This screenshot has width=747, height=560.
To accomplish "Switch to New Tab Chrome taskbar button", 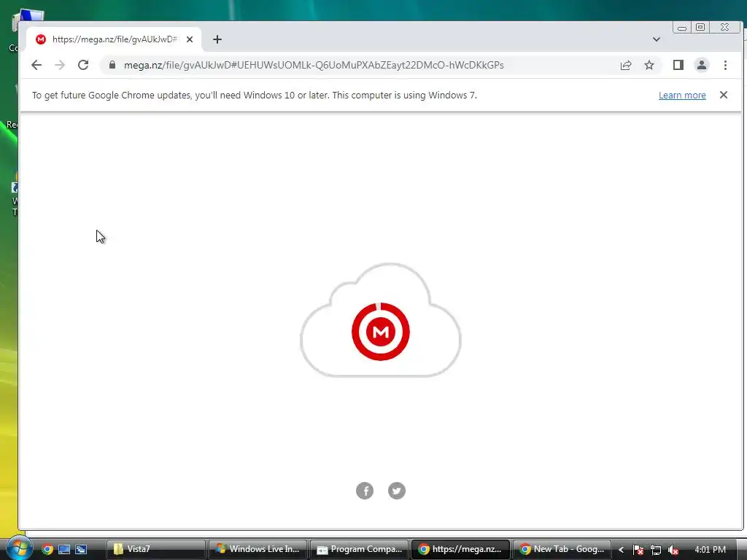I will click(562, 549).
